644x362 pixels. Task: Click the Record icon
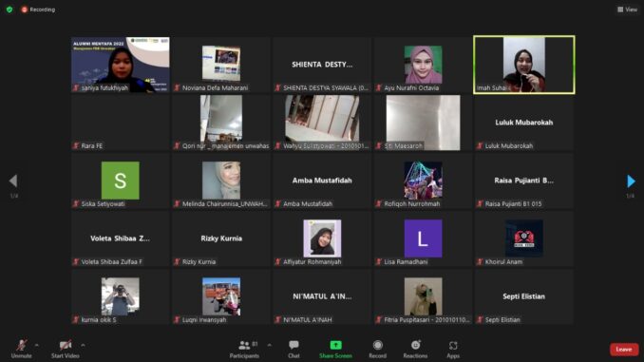click(377, 345)
